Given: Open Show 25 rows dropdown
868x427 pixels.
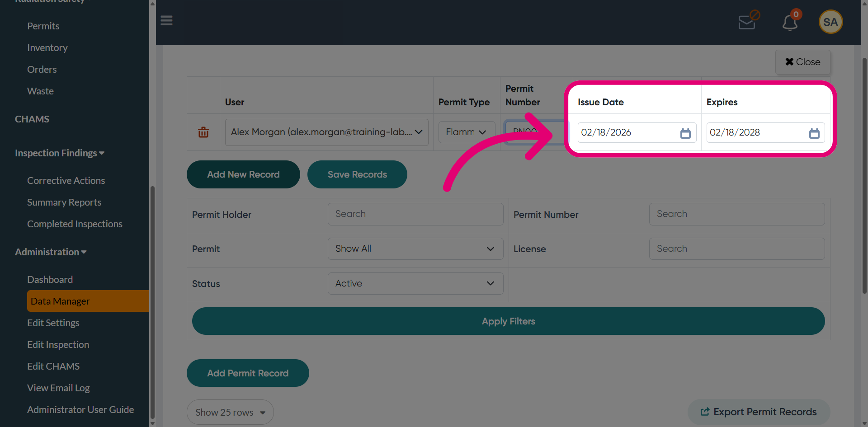Looking at the screenshot, I should pos(230,412).
